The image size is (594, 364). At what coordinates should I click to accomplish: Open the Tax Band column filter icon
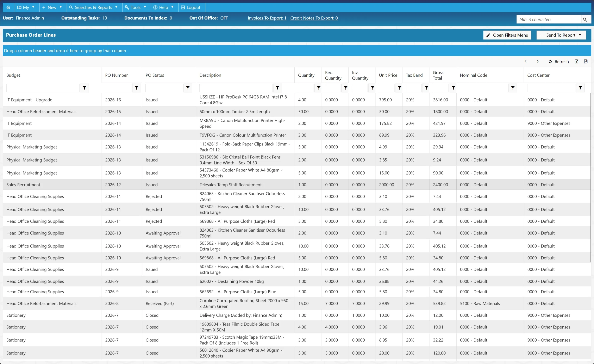click(x=427, y=88)
